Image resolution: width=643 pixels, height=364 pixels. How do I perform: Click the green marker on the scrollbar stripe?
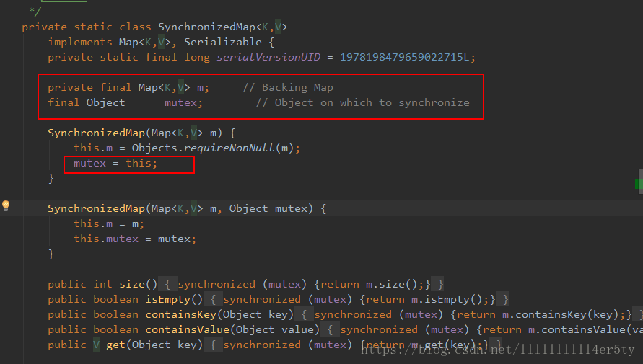coord(639,185)
